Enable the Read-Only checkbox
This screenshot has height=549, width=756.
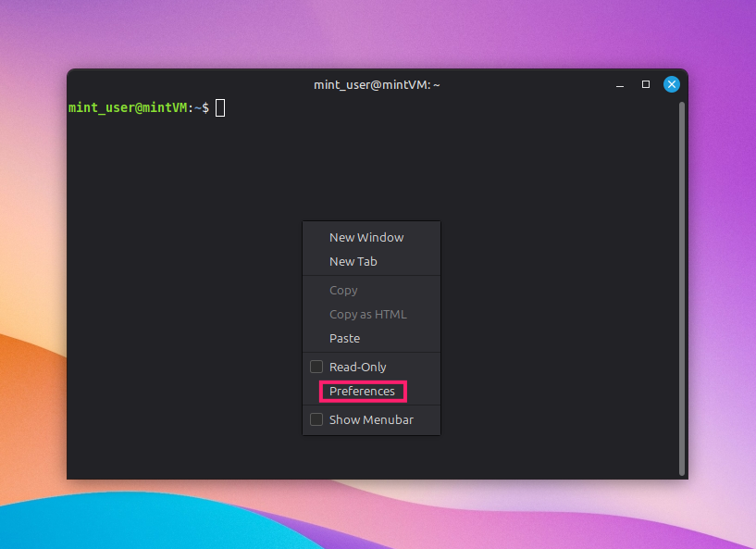(316, 368)
